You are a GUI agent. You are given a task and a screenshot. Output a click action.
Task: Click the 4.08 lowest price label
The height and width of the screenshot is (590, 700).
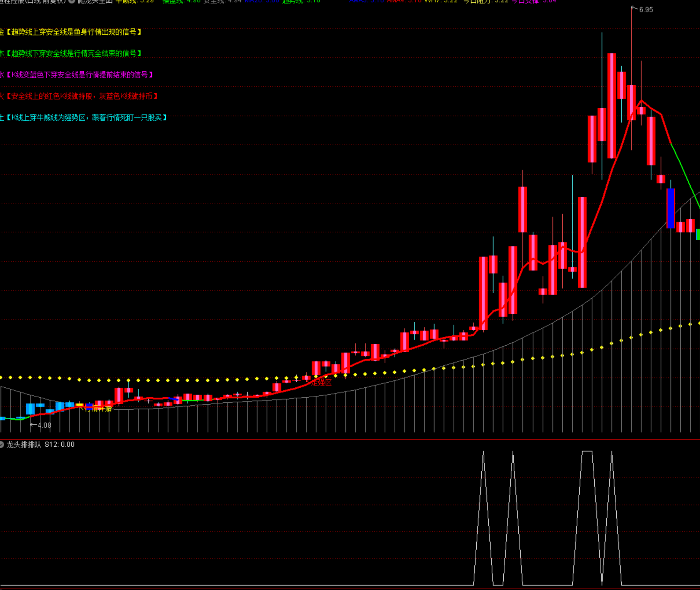point(44,425)
